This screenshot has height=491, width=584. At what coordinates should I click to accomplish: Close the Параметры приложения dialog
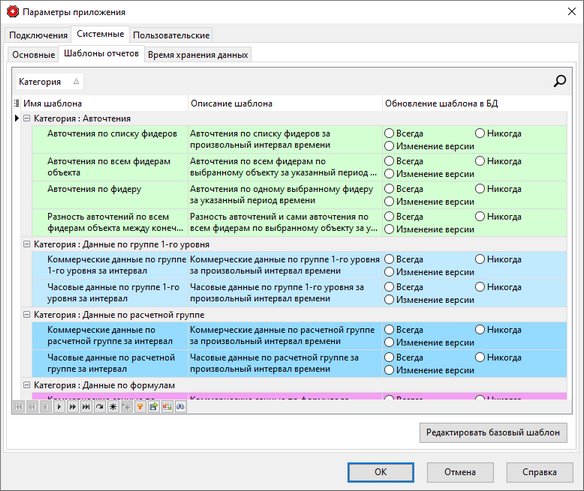pos(571,12)
